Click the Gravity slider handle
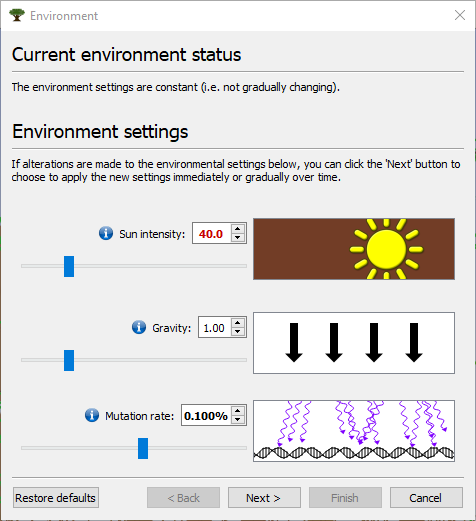This screenshot has width=476, height=521. tap(69, 360)
